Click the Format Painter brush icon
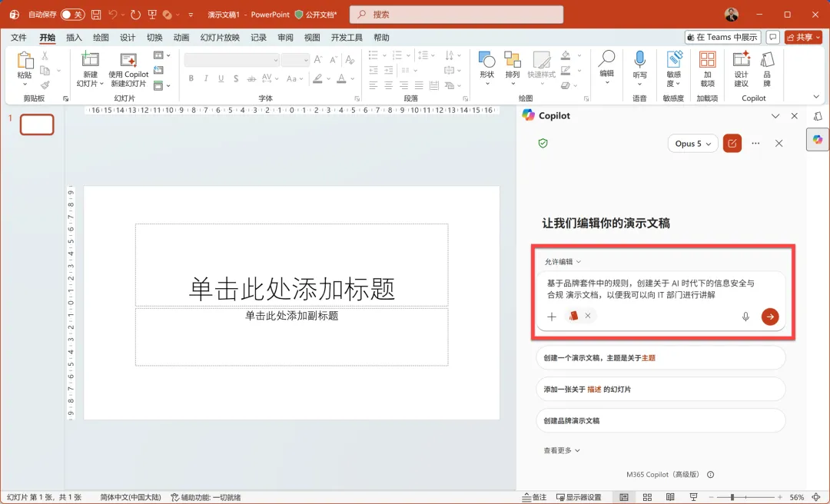Viewport: 830px width, 504px height. pos(45,85)
